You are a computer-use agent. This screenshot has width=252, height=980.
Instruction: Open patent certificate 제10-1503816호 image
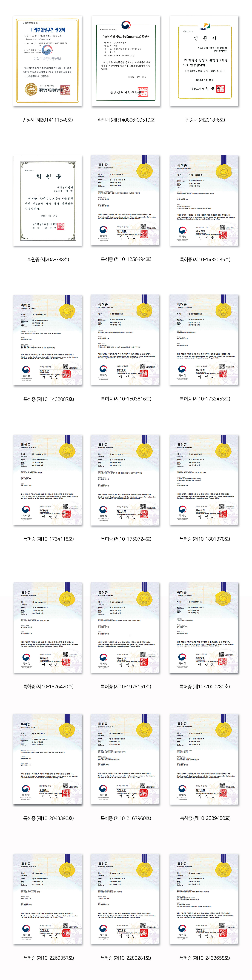(125, 340)
